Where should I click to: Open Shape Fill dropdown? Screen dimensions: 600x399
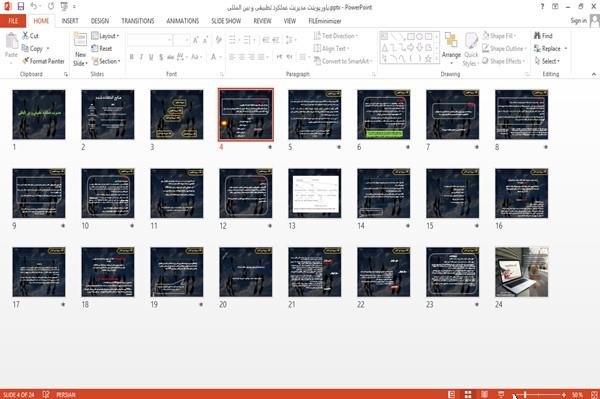point(499,36)
